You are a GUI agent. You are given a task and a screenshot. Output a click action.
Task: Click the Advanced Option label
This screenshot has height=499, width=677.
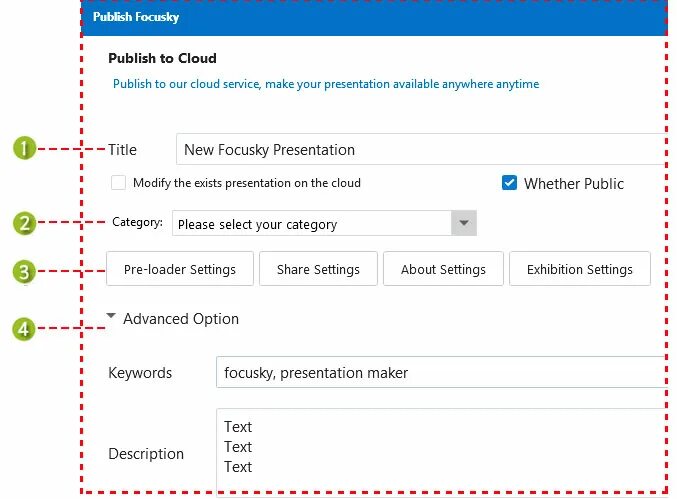[x=181, y=319]
